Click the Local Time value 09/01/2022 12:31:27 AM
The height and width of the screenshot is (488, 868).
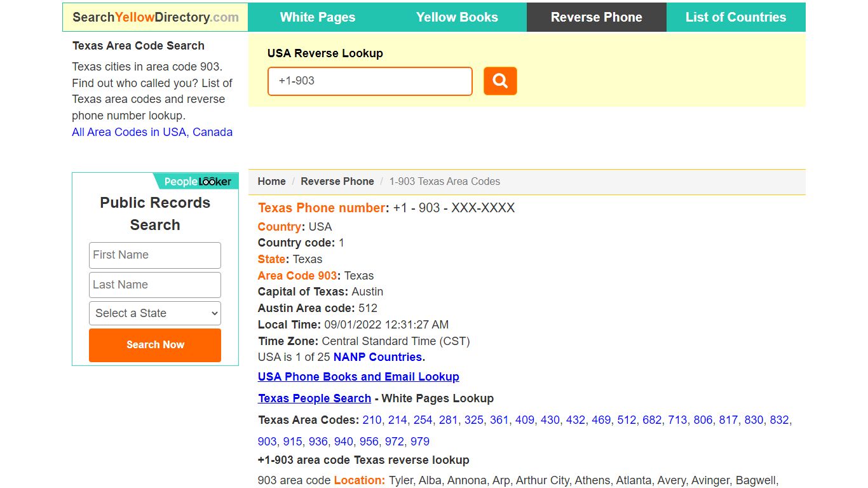click(x=386, y=325)
